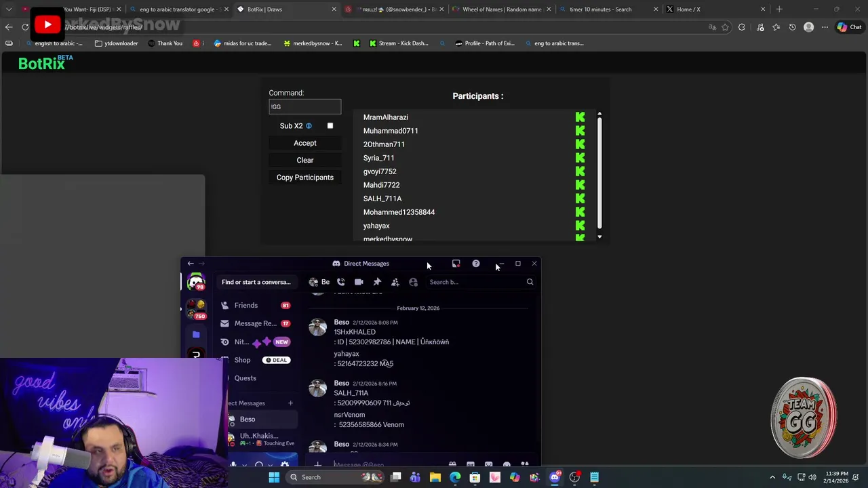Select Beso direct message conversation
This screenshot has height=488, width=868.
[261, 420]
